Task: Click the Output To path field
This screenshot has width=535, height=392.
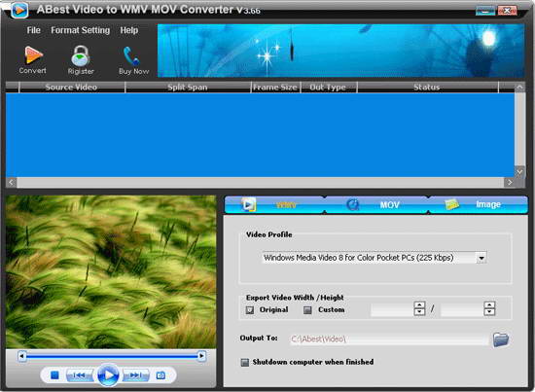Action: (x=389, y=339)
